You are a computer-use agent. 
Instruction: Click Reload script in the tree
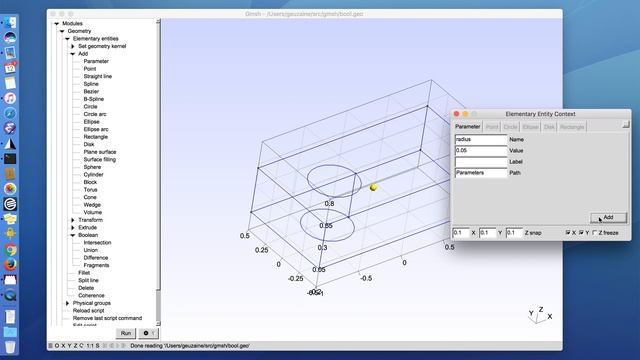(x=89, y=311)
